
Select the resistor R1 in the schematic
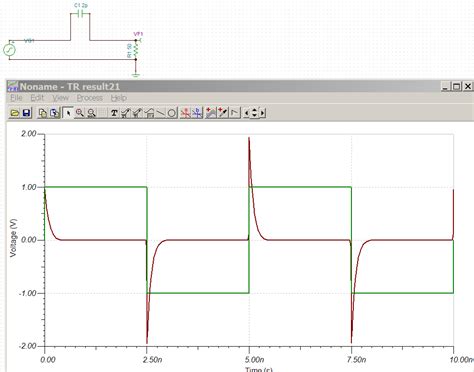coord(136,50)
